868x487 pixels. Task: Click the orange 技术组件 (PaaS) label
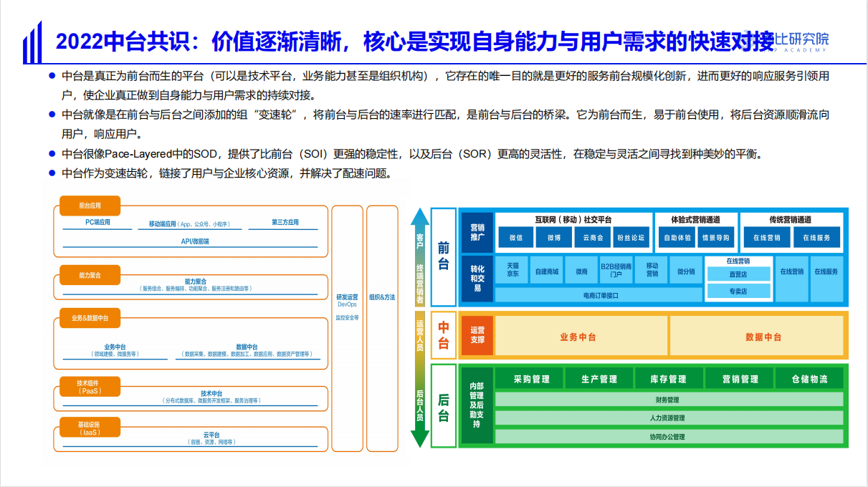click(x=89, y=387)
